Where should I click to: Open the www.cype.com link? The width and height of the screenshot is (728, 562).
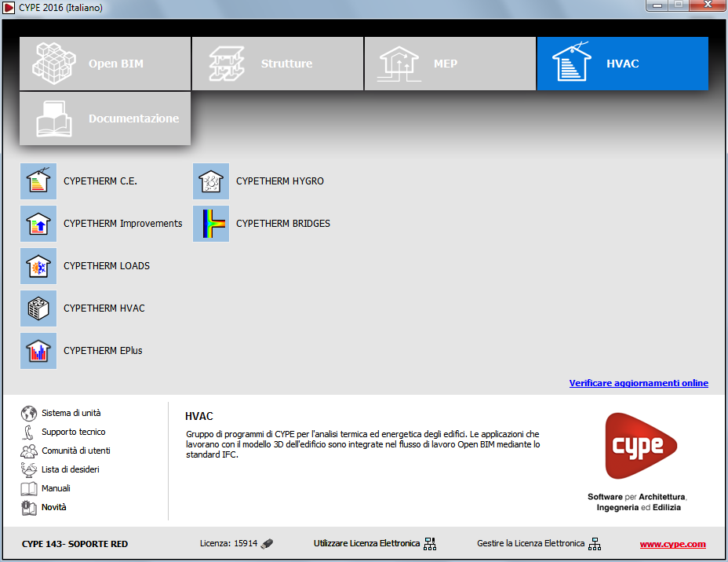coord(673,545)
